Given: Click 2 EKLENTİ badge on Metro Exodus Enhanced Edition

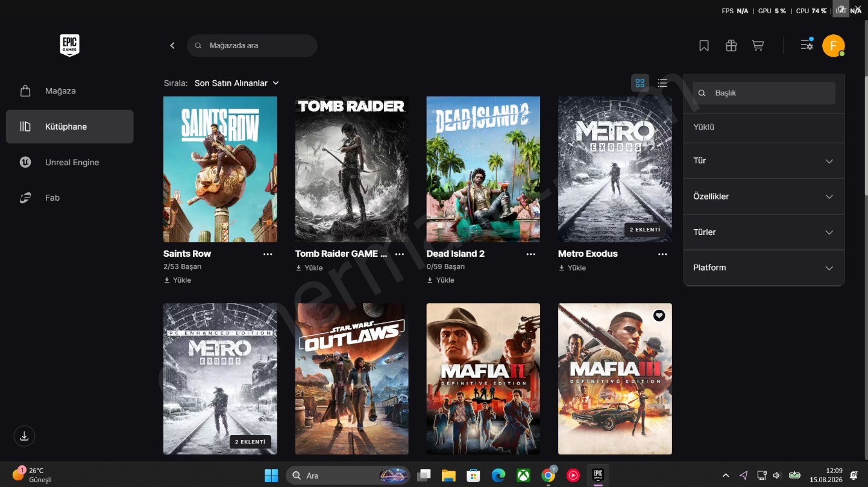Looking at the screenshot, I should 250,442.
